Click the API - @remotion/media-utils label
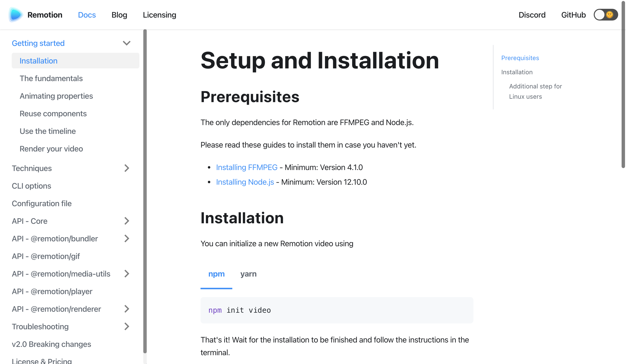Image resolution: width=626 pixels, height=364 pixels. pos(61,274)
